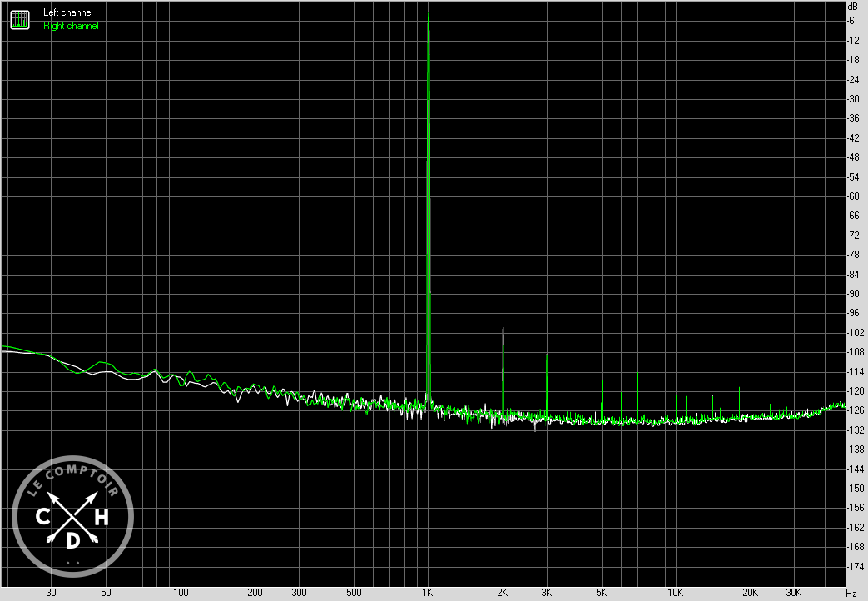Click the -60 dB axis label
This screenshot has height=601, width=868.
click(852, 196)
